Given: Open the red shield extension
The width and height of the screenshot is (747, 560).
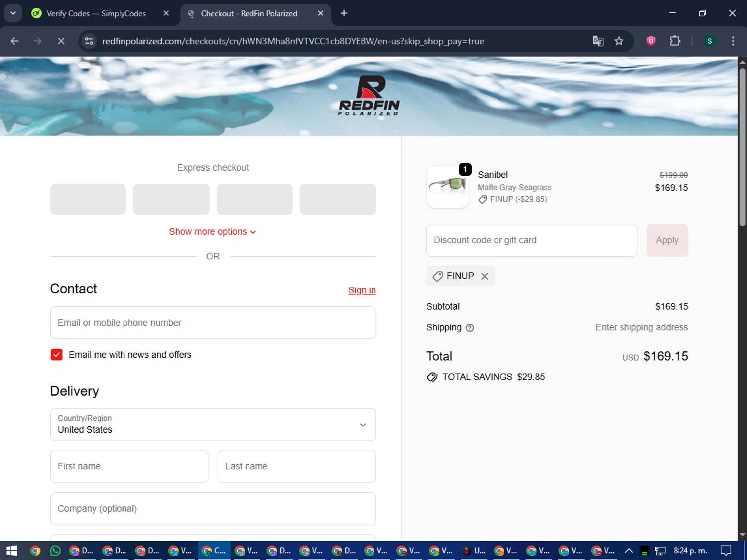Looking at the screenshot, I should coord(651,41).
